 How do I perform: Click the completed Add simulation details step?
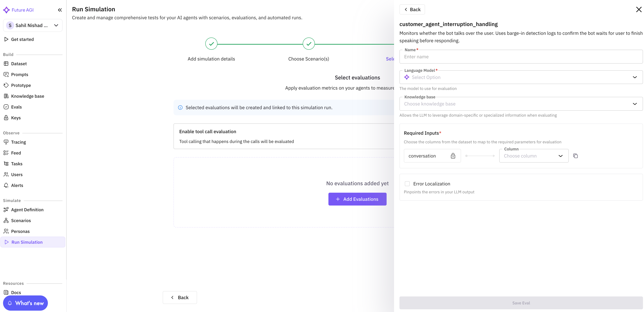tap(211, 44)
